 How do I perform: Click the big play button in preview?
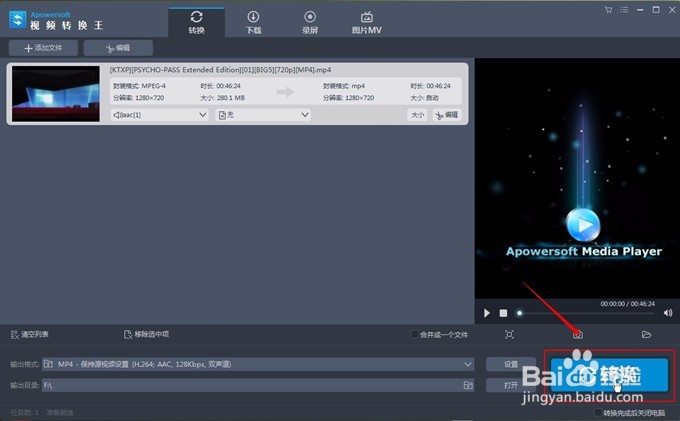point(583,225)
